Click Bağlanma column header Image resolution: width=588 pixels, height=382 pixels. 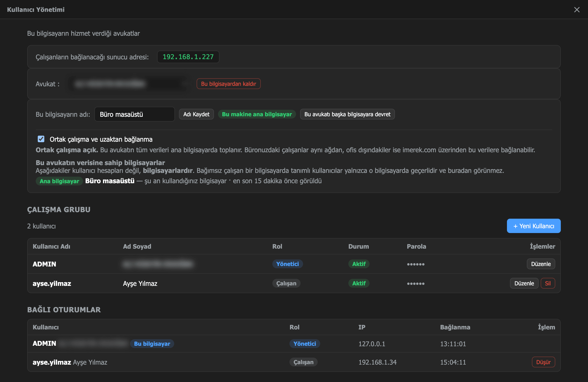click(x=455, y=327)
